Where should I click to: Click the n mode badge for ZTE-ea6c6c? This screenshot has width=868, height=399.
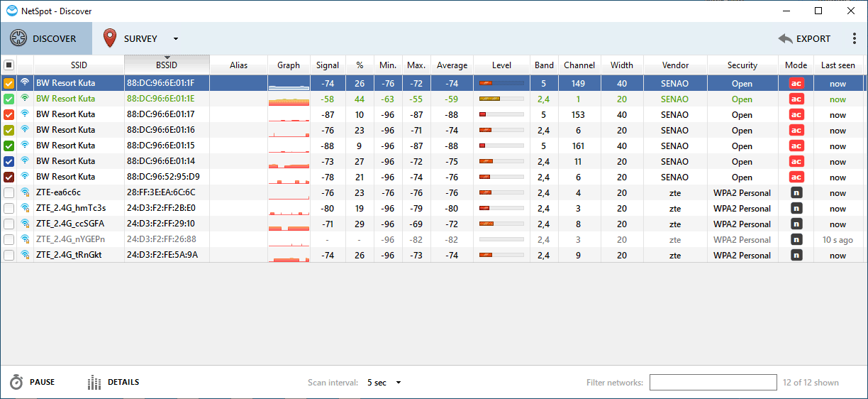click(x=796, y=192)
